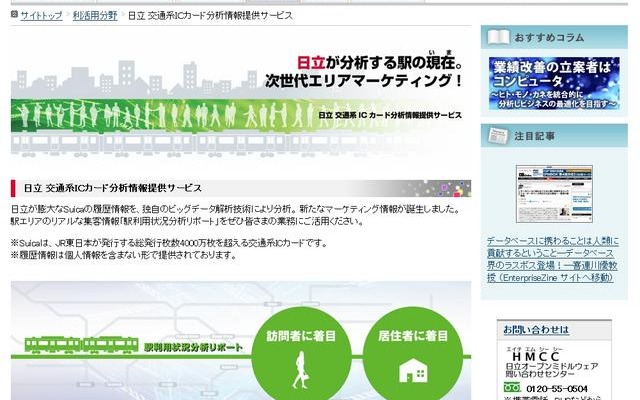
Task: Click the 日立オープンミドルウェア問い合わせセンター text
Action: click(x=551, y=370)
